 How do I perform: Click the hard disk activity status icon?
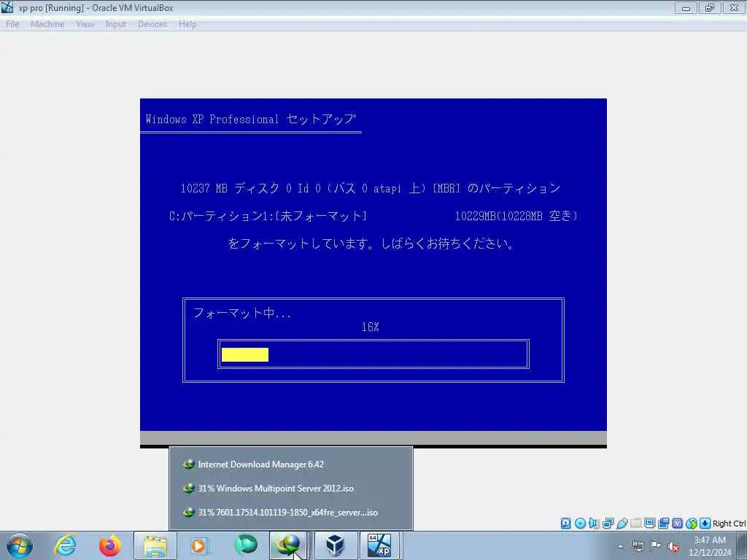(x=565, y=524)
